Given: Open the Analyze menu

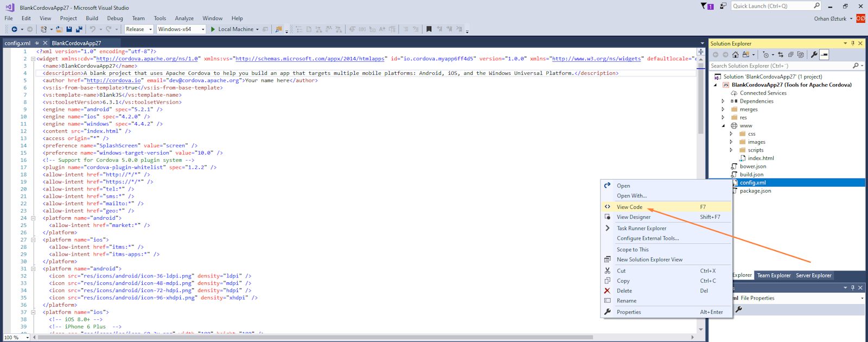Looking at the screenshot, I should 184,18.
